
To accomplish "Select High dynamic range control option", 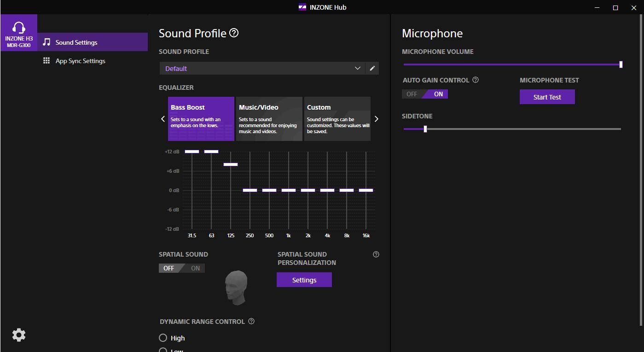I will tap(163, 338).
